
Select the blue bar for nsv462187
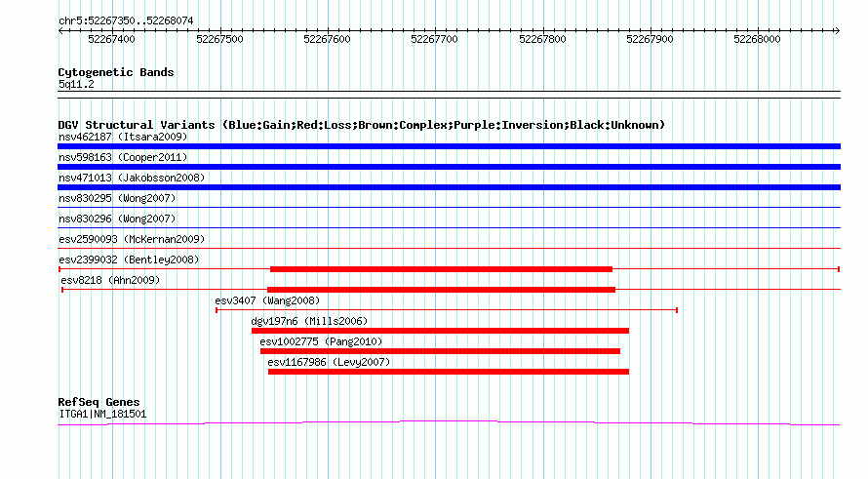(449, 146)
